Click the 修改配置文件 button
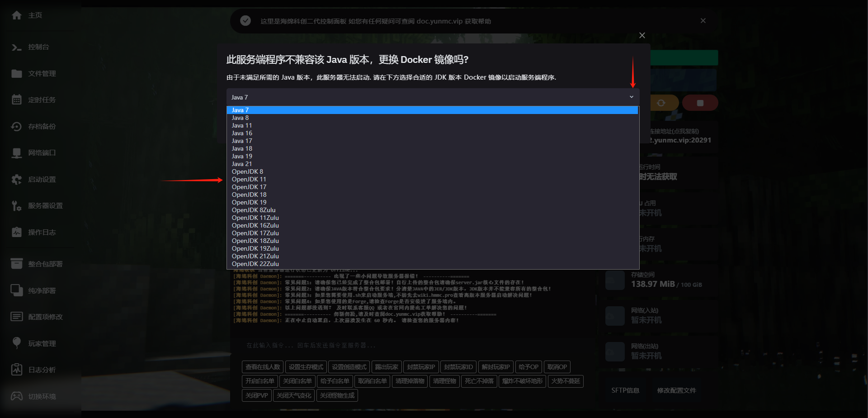The image size is (868, 418). point(676,390)
